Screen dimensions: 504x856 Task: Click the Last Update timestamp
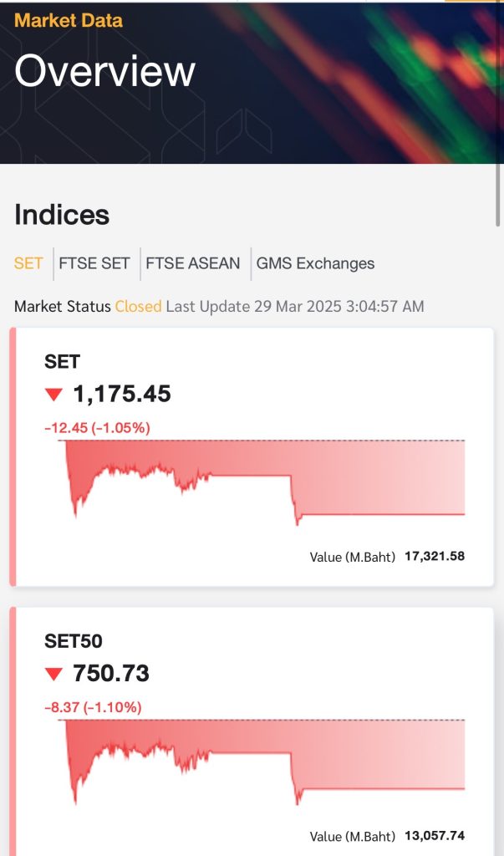[295, 307]
